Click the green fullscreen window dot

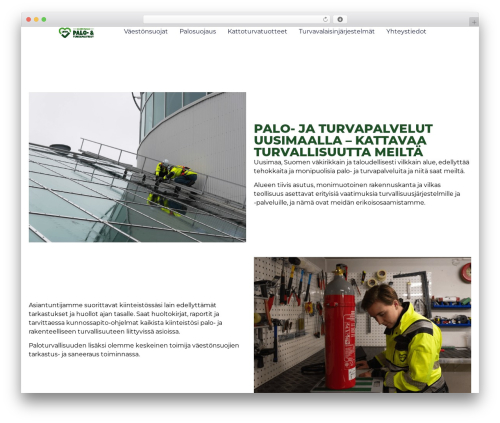pyautogui.click(x=44, y=20)
